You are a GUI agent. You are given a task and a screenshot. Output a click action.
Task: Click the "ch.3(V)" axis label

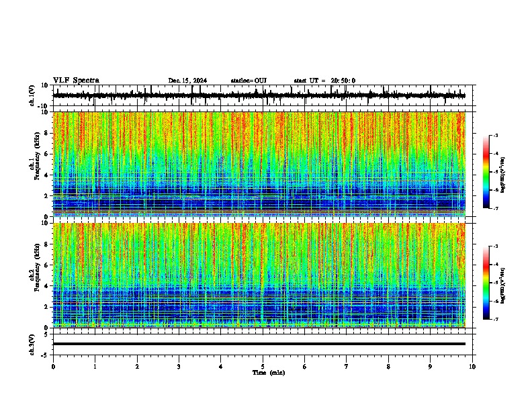[32, 345]
